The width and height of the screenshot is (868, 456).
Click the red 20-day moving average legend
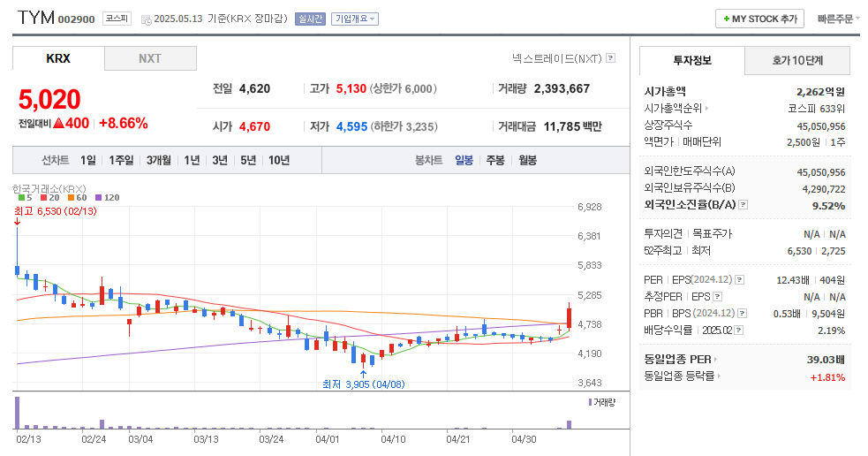49,198
